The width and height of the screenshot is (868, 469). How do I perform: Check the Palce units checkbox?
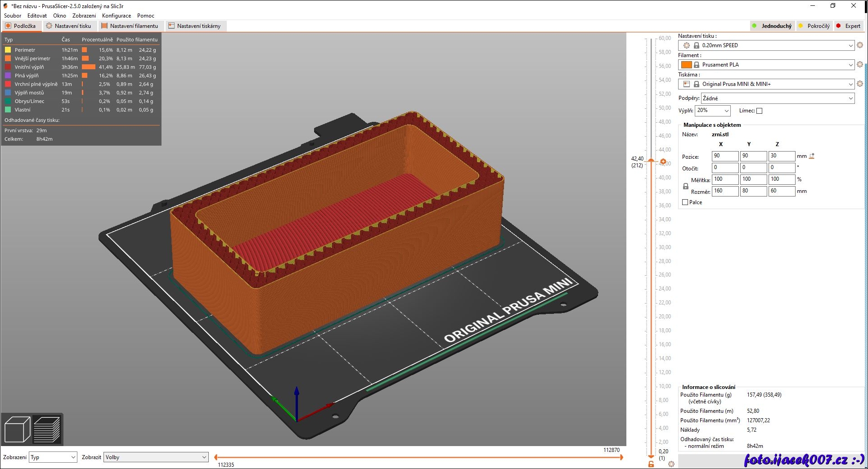(x=685, y=202)
